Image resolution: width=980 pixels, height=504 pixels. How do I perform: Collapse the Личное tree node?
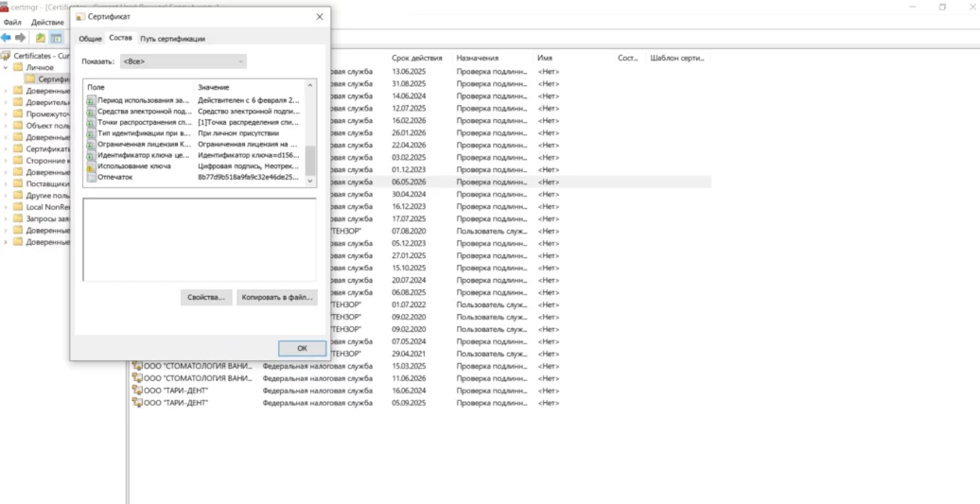coord(6,68)
